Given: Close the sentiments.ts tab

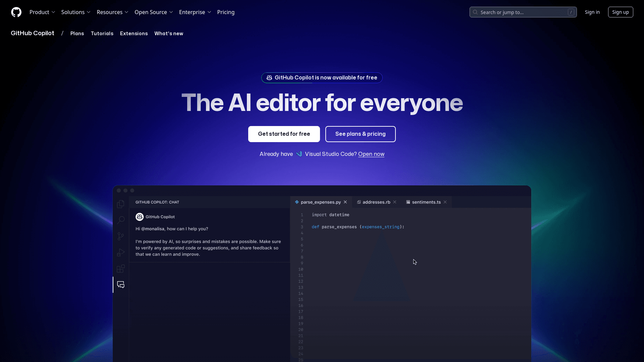Looking at the screenshot, I should [445, 202].
